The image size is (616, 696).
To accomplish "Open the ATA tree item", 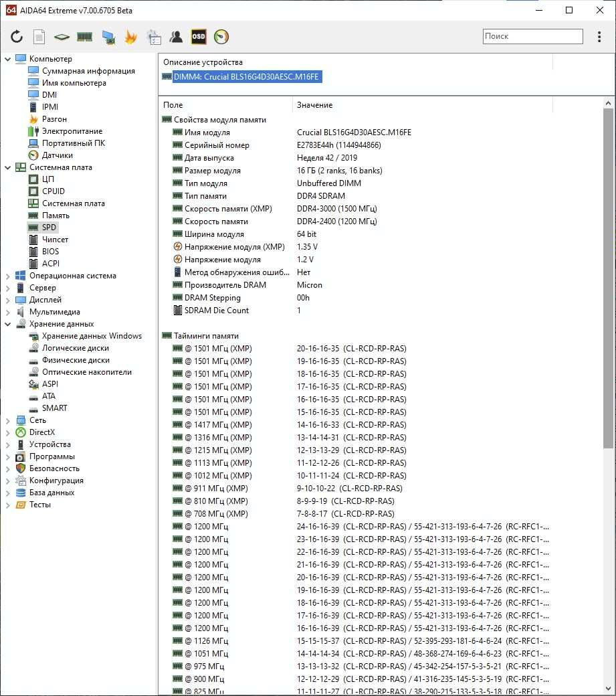I will point(48,396).
